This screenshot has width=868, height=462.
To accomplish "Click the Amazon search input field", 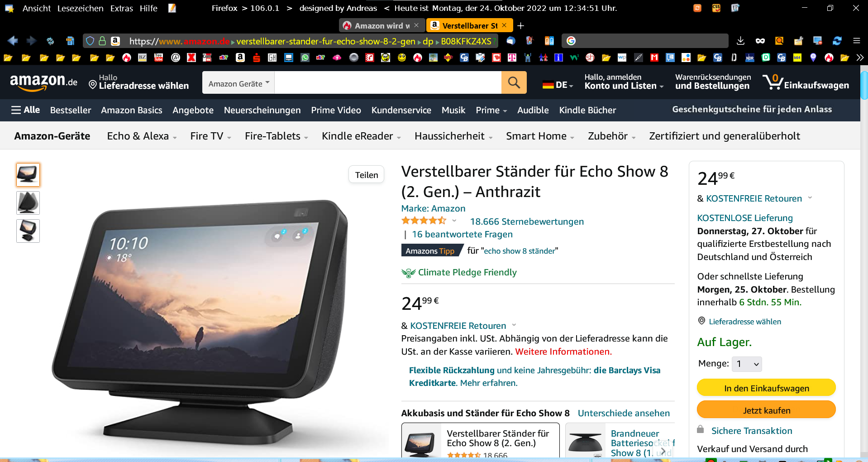I will click(388, 82).
